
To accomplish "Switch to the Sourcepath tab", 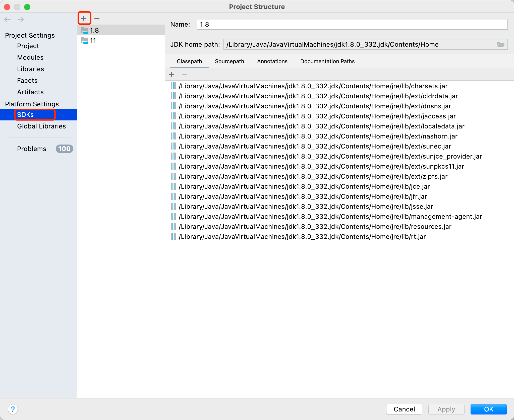I will click(229, 61).
